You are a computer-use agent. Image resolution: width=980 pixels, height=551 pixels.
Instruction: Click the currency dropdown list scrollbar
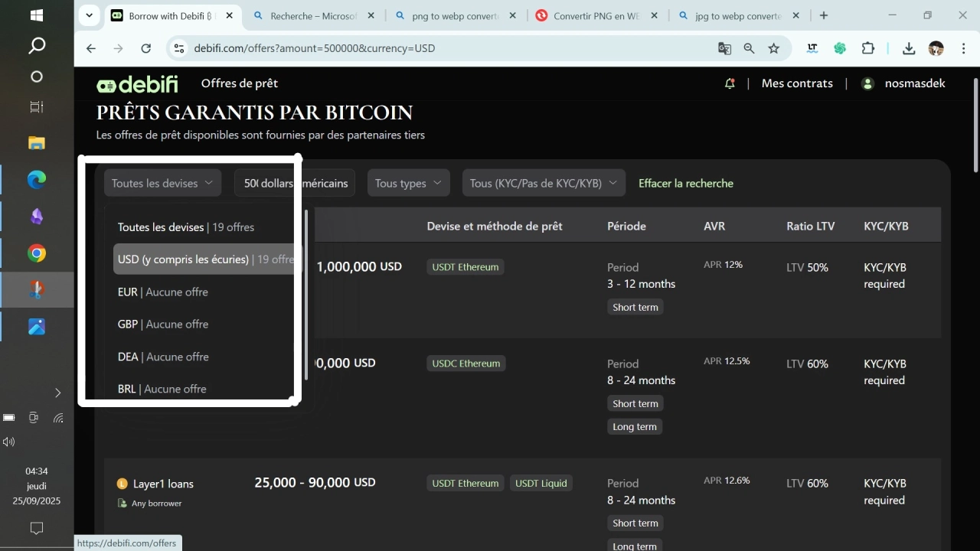tap(306, 295)
